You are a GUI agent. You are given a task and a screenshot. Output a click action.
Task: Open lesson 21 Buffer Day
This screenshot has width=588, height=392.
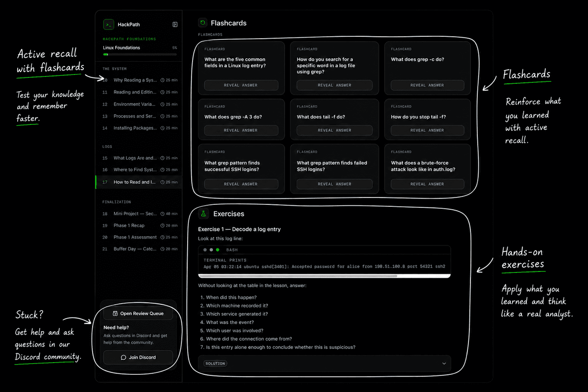click(x=140, y=249)
